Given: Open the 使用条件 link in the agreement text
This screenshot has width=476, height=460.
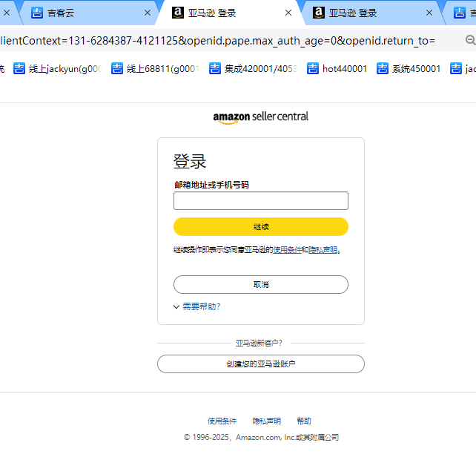Looking at the screenshot, I should (287, 250).
